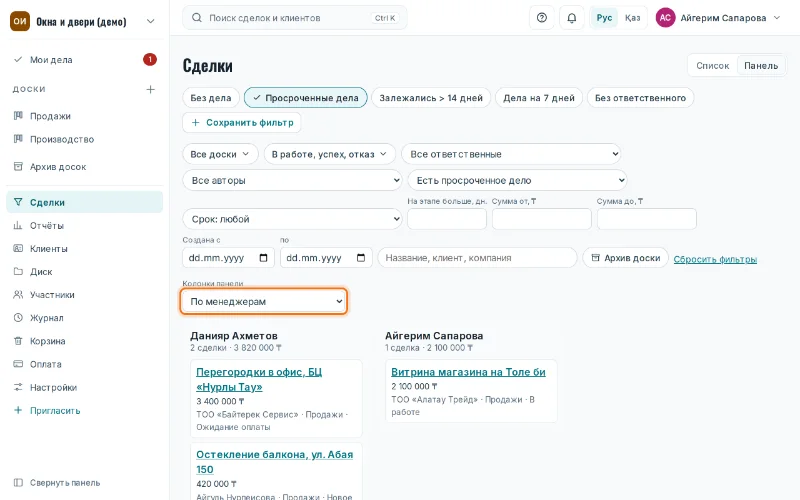Click the Архив доски button
Screen dimensions: 800x500
point(626,258)
